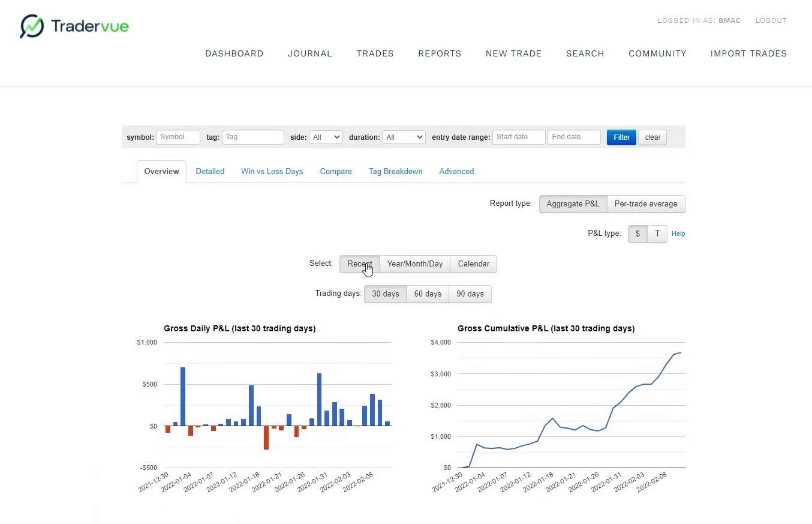
Task: Log out via the Logout link
Action: point(771,20)
